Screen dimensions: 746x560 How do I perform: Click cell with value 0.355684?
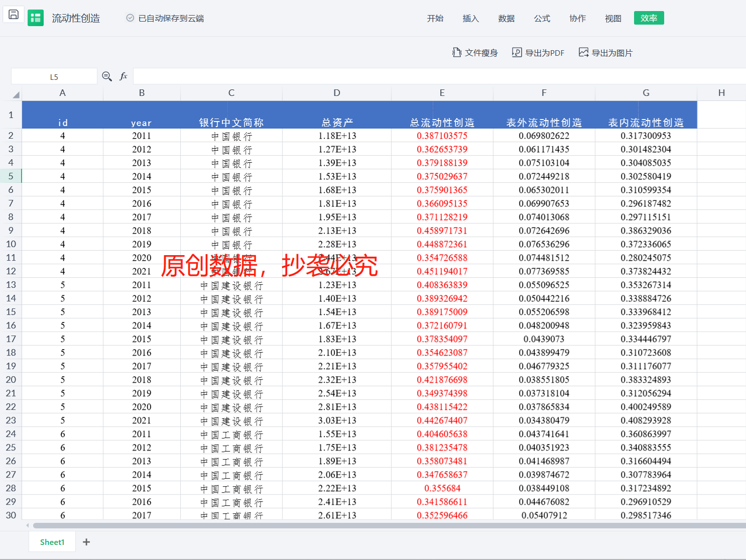(442, 488)
